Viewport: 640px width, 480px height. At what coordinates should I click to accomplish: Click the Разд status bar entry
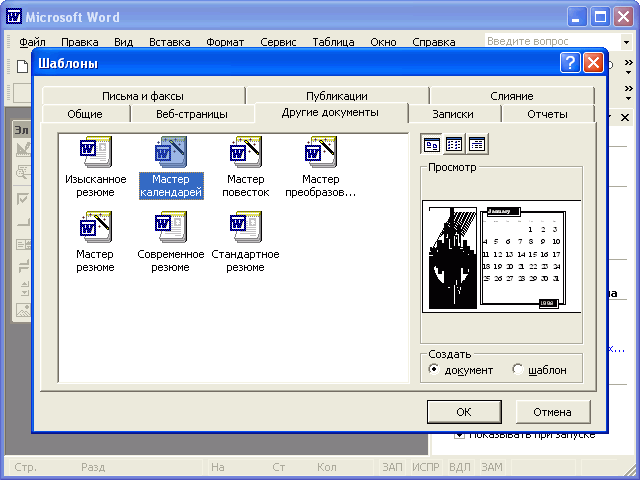[93, 467]
